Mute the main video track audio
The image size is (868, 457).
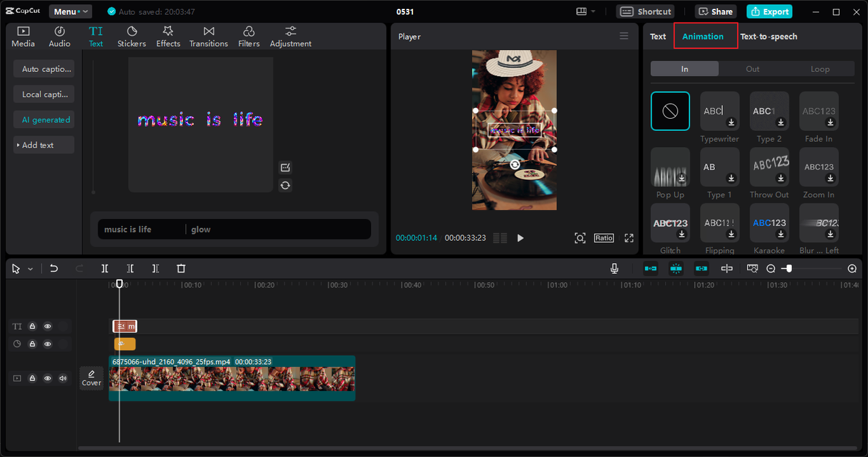point(63,378)
